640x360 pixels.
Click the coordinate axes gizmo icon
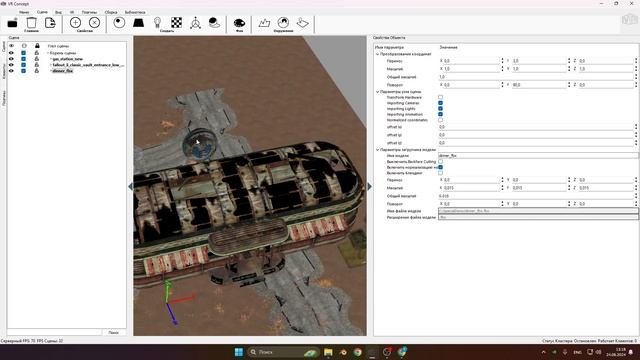196,23
